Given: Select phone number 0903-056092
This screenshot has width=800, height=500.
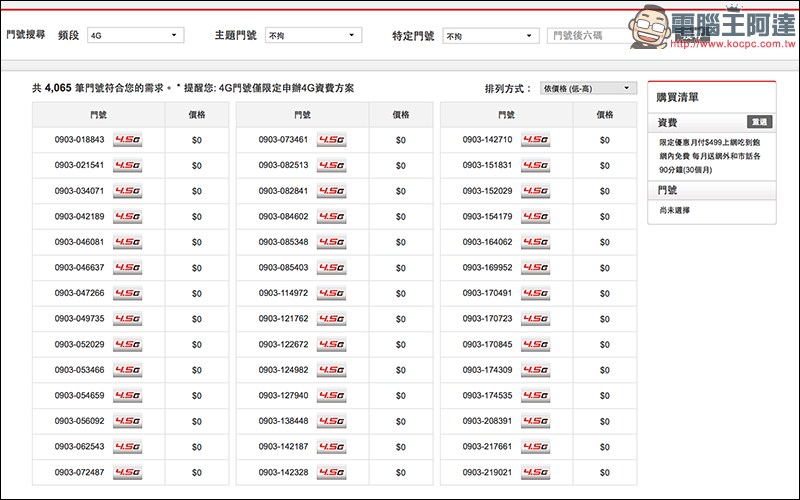Looking at the screenshot, I should click(x=79, y=421).
